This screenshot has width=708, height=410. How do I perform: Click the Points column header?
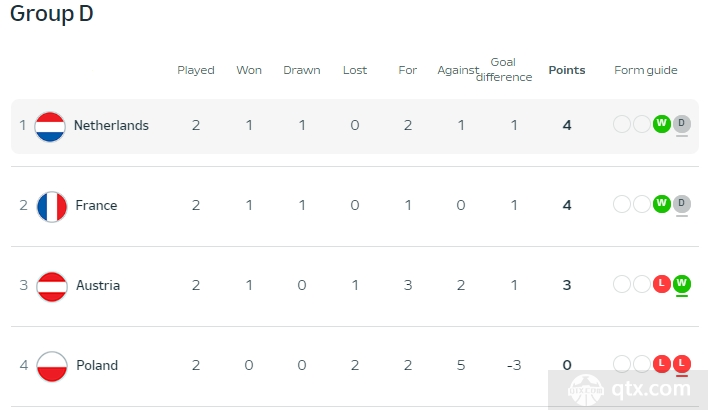pos(567,70)
